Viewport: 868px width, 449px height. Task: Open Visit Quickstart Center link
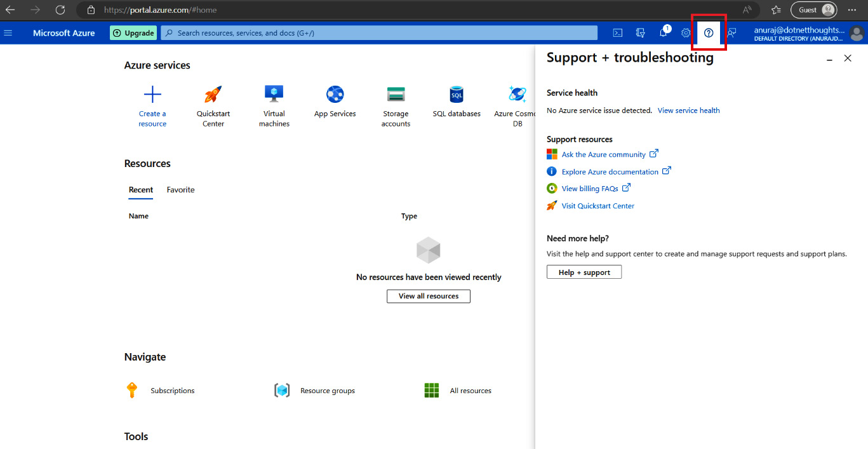(x=598, y=206)
